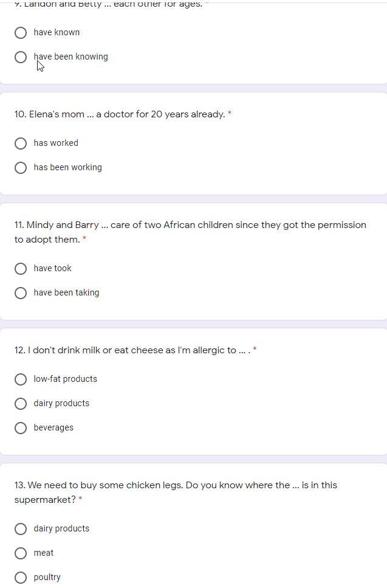Choose the 'have been knowing' radio option

point(21,57)
